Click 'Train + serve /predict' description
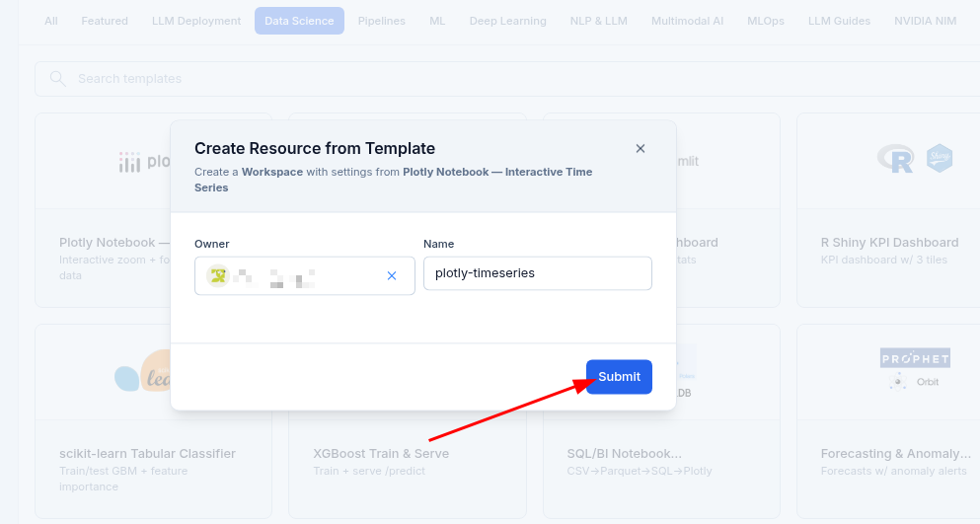 tap(369, 471)
